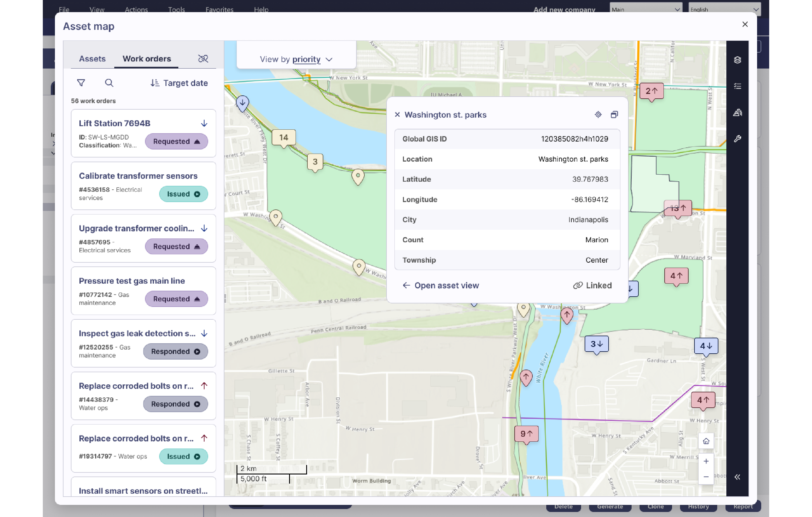The width and height of the screenshot is (812, 517).
Task: Open the Actions menu
Action: point(136,9)
